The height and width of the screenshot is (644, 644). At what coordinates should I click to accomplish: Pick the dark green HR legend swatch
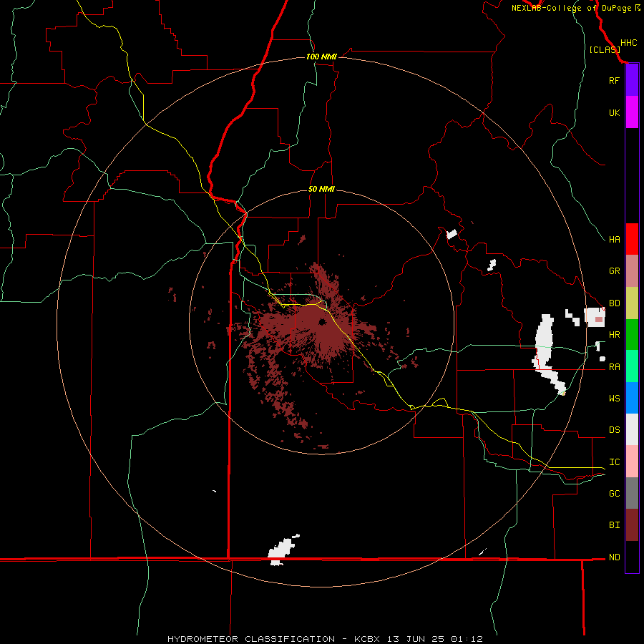(x=632, y=335)
